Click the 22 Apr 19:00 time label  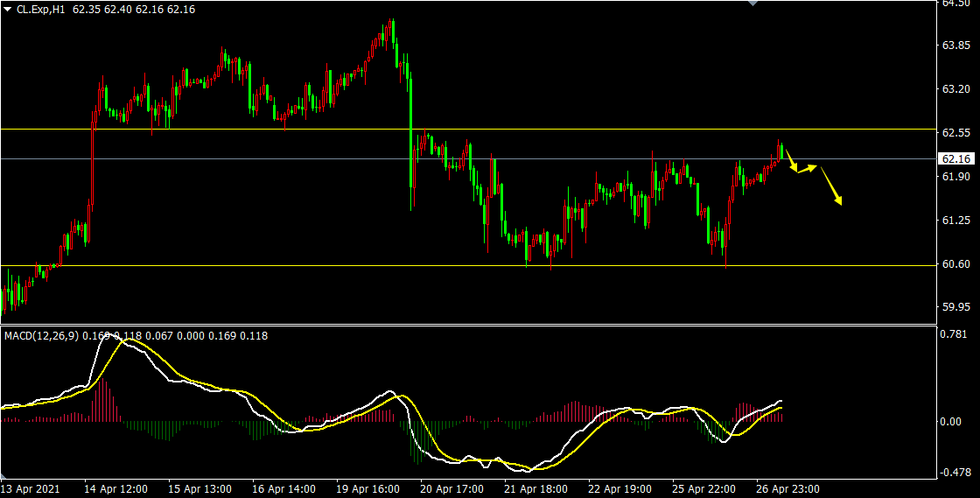coord(619,488)
